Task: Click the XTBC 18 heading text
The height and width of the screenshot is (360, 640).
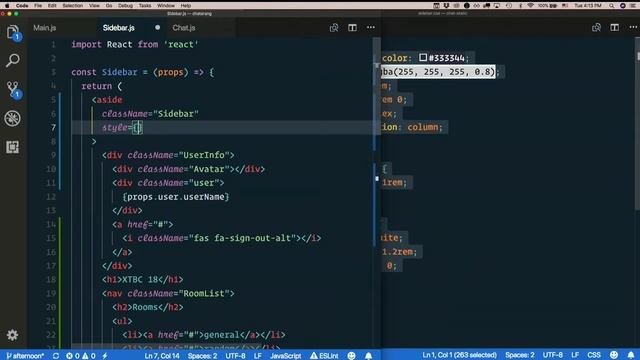Action: click(140, 280)
